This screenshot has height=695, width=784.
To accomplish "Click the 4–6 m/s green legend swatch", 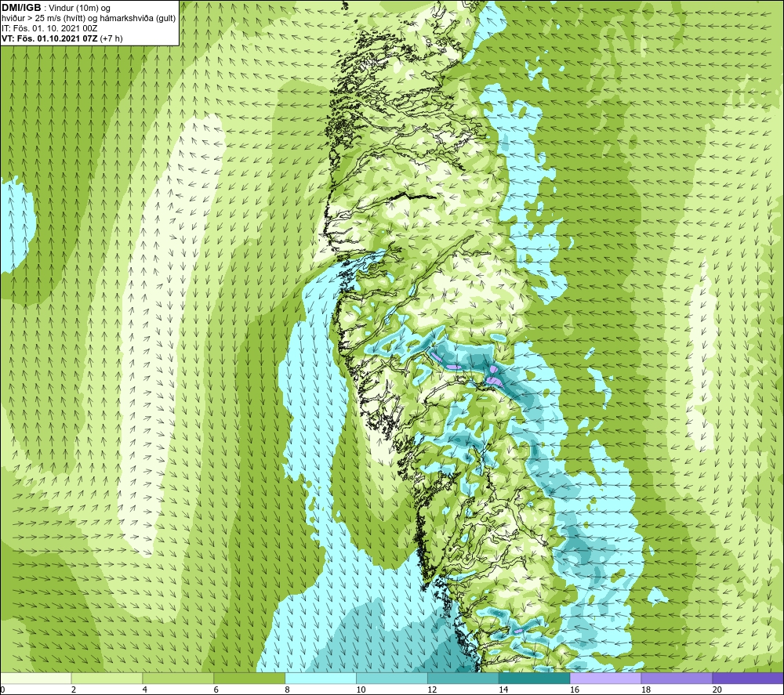I will point(178,678).
